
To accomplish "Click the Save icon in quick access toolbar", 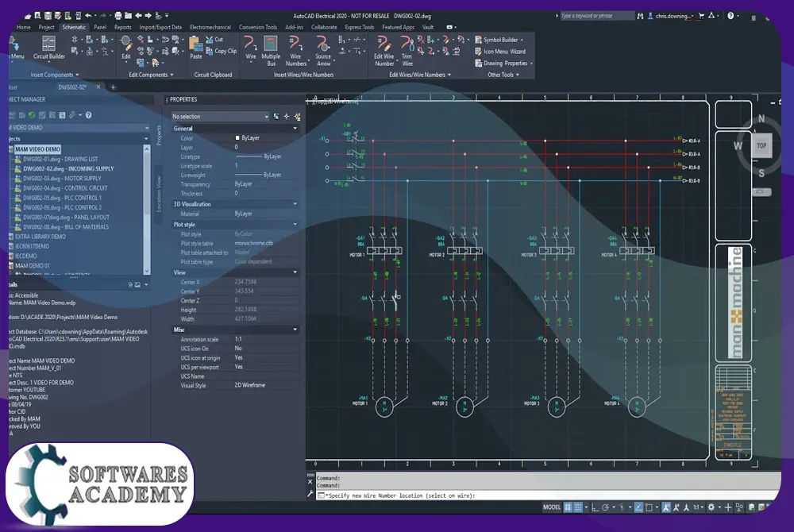I will point(48,16).
